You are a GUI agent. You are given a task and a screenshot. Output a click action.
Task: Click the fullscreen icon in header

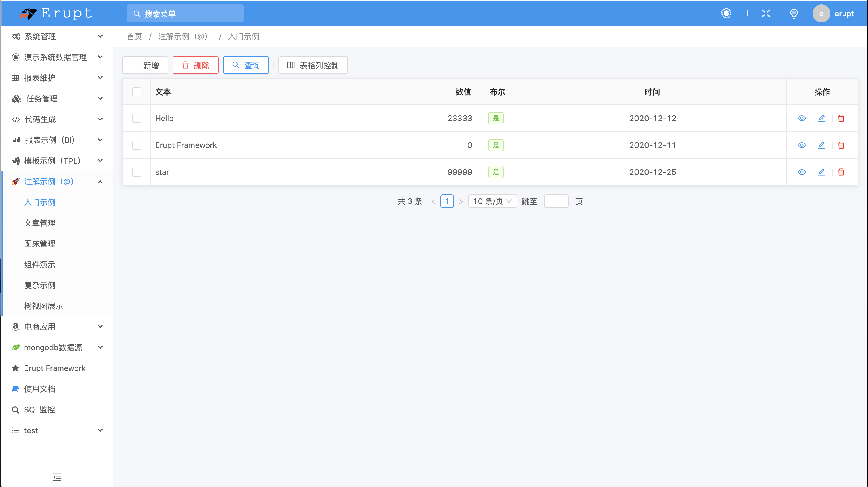coord(765,13)
